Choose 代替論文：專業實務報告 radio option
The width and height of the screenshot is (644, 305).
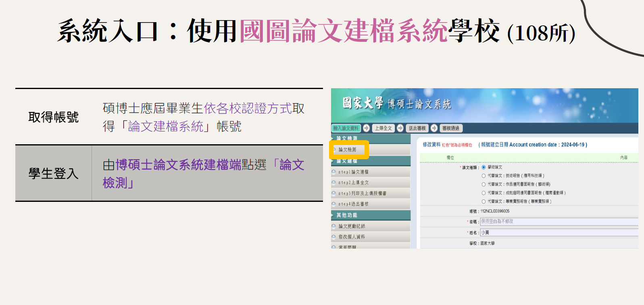(x=484, y=201)
